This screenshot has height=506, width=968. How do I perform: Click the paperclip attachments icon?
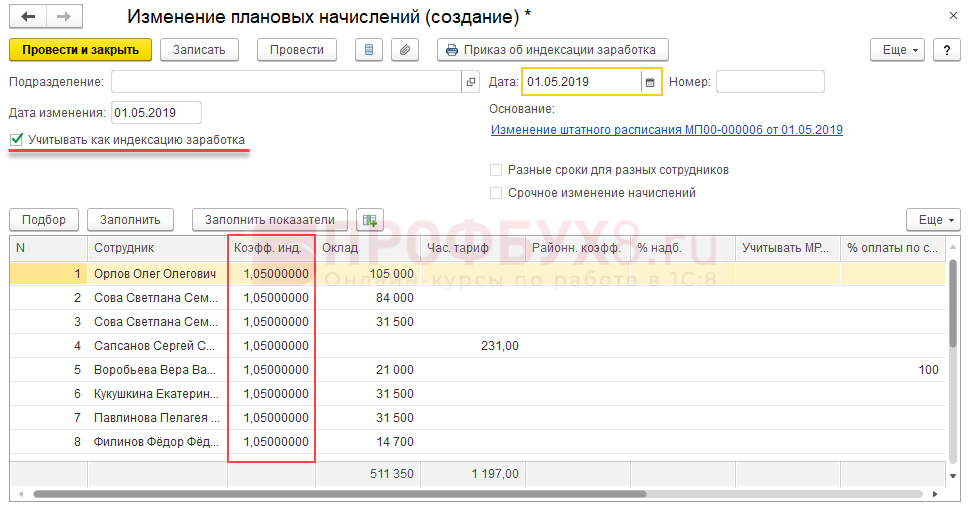coord(404,50)
